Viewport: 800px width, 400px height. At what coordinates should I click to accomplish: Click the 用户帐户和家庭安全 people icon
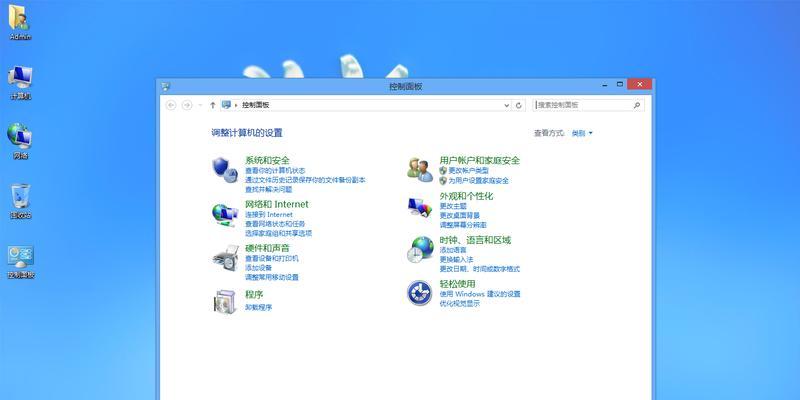pos(420,170)
